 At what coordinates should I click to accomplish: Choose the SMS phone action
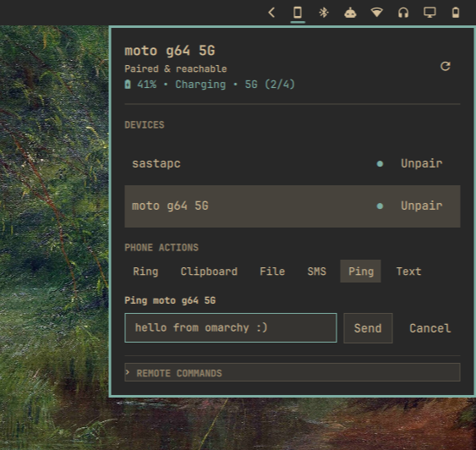click(316, 272)
